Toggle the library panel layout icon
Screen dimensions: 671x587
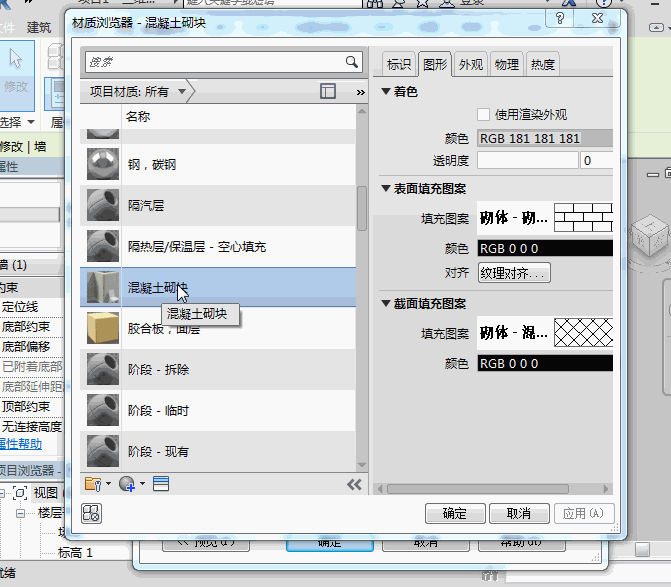coord(328,91)
